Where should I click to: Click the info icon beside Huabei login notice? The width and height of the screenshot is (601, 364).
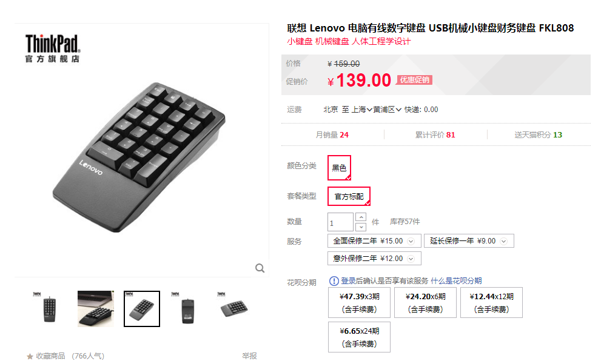point(334,281)
